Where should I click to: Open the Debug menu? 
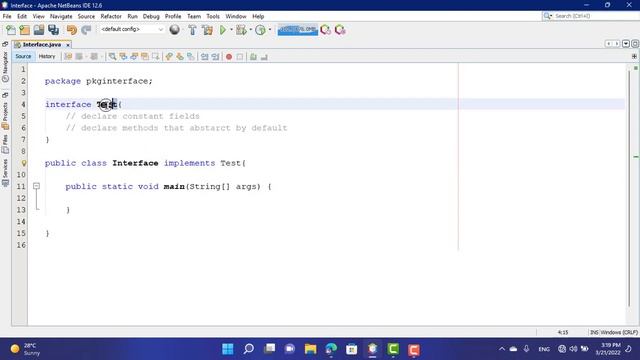[x=151, y=16]
